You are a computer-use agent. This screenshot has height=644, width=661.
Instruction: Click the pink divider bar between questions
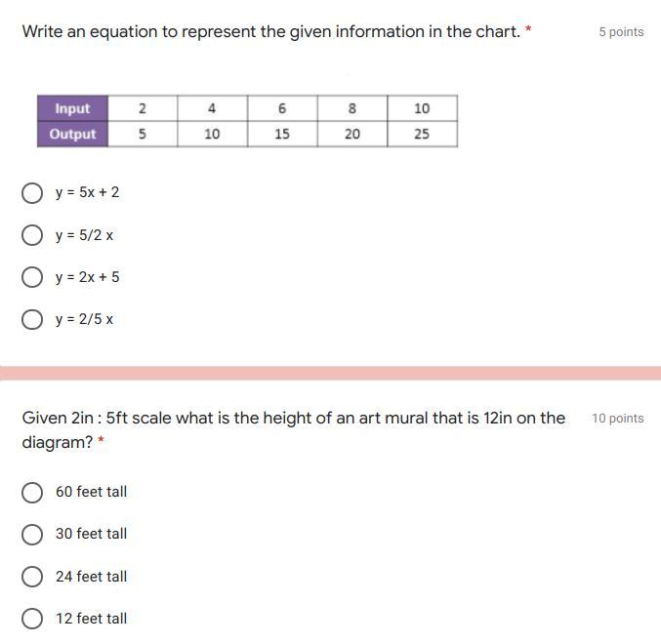coord(330,373)
